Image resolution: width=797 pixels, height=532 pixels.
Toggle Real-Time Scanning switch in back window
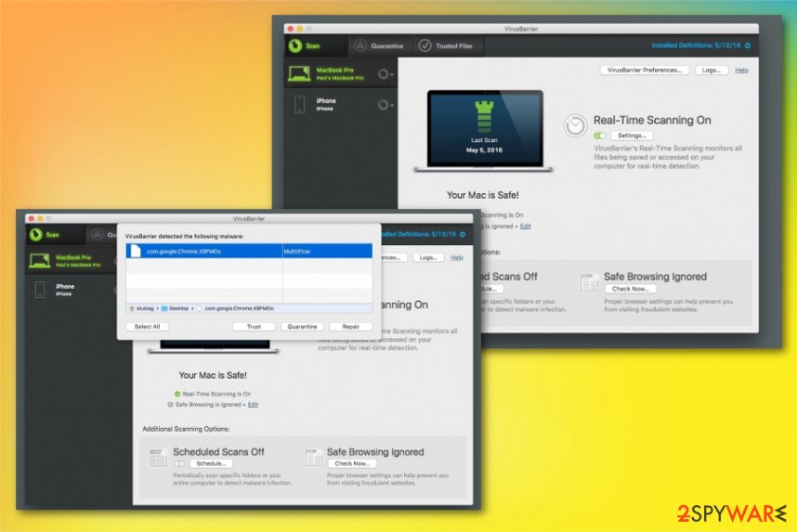(600, 136)
